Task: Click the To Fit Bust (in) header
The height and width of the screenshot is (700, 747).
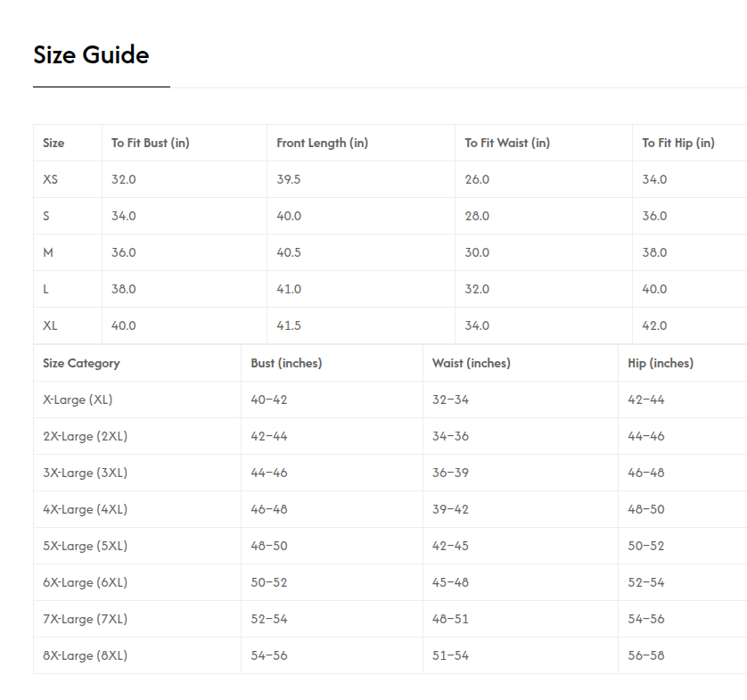Action: (x=150, y=143)
